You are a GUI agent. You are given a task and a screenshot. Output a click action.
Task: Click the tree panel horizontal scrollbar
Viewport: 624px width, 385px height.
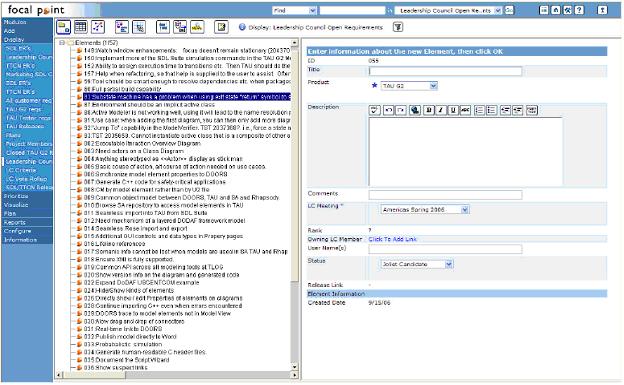tap(177, 375)
